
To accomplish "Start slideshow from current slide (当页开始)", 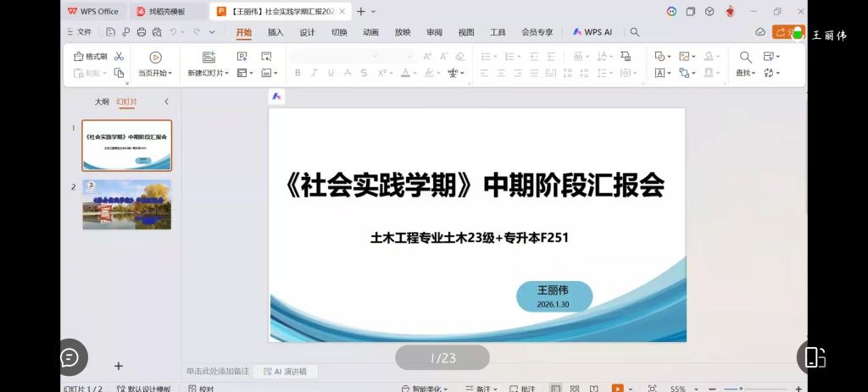I will click(155, 58).
